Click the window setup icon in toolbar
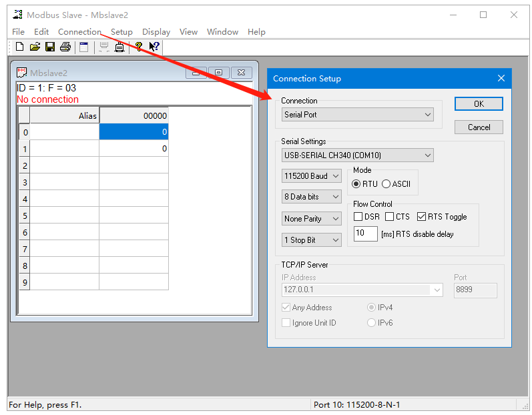 click(83, 47)
